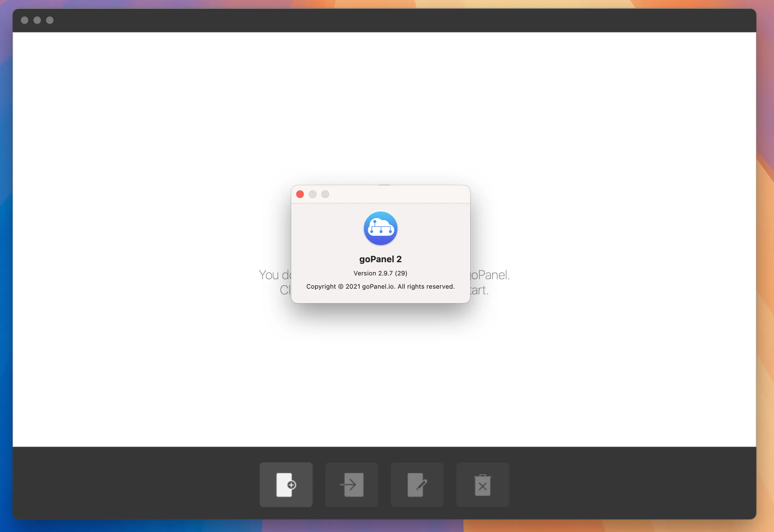Zoom the main goPanel window
Screen dimensions: 774x532
[50, 20]
